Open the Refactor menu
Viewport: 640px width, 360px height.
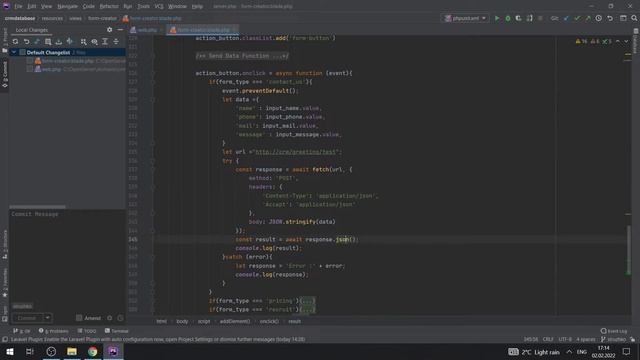(109, 7)
